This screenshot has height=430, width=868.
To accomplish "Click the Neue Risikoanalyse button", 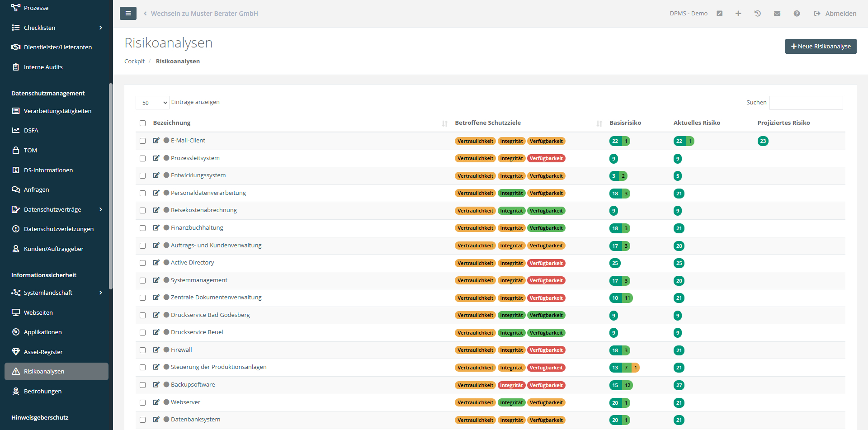I will 821,46.
